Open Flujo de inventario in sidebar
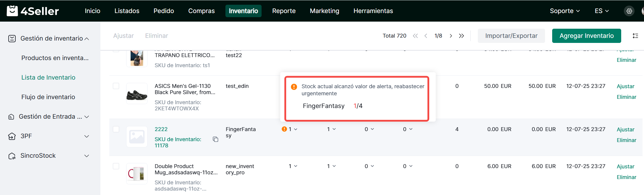Viewport: 644px width, 195px height. [48, 97]
